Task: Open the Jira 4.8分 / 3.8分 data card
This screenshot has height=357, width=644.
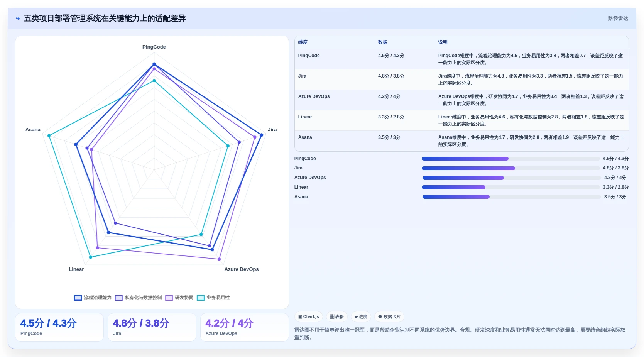Action: pyautogui.click(x=152, y=327)
